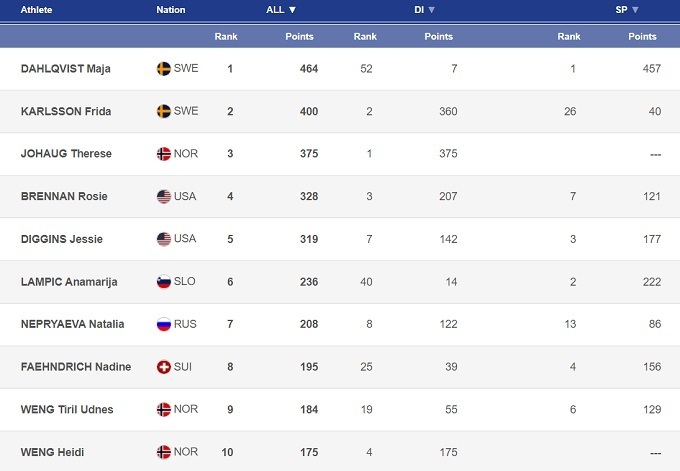The image size is (680, 471).
Task: Select WENG Tiril Udnes name
Action: pos(67,410)
